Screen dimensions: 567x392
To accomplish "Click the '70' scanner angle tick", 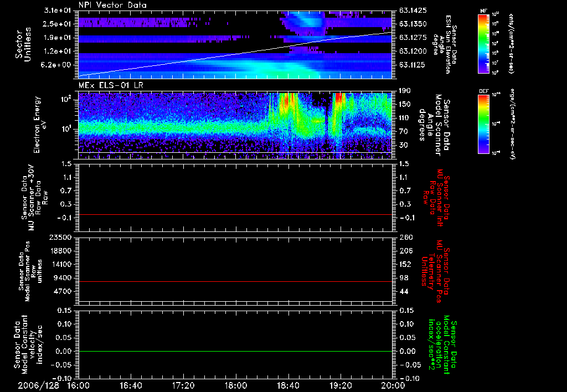I will coord(403,132).
